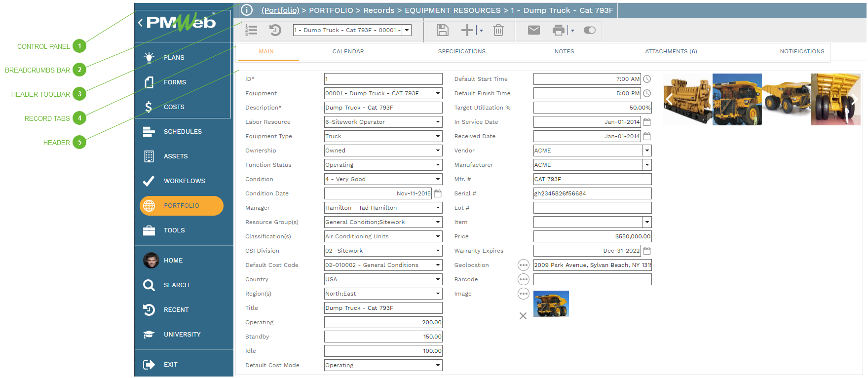Switch to the Specifications tab

click(461, 51)
